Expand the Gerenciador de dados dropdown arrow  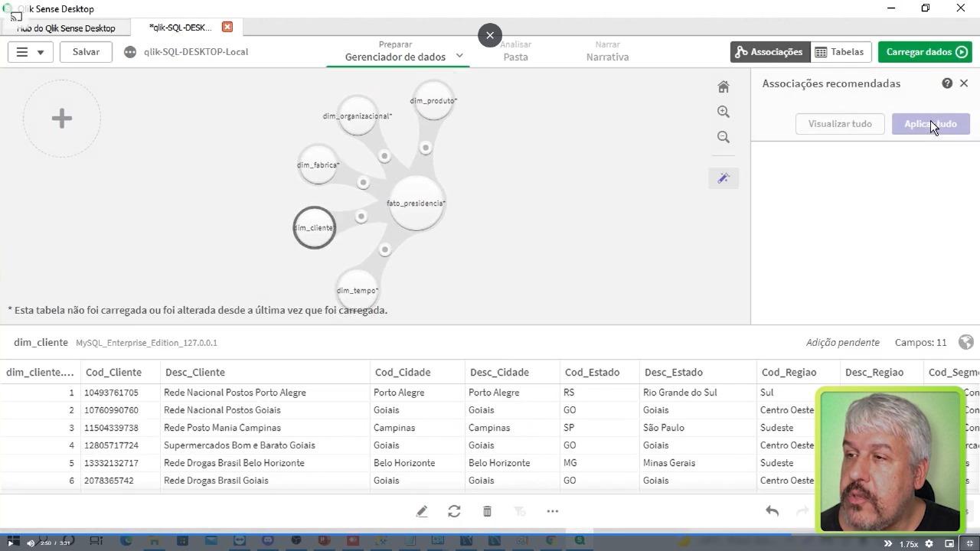(459, 55)
